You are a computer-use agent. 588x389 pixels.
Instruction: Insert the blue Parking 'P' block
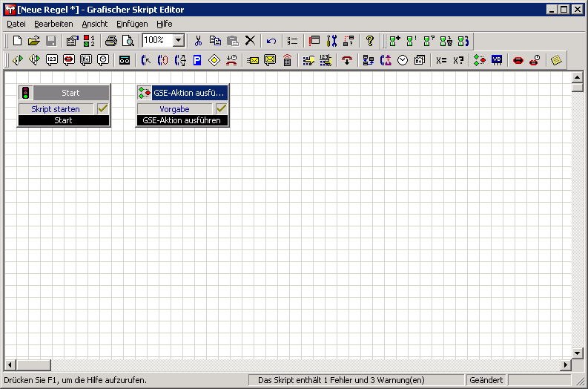pyautogui.click(x=197, y=60)
